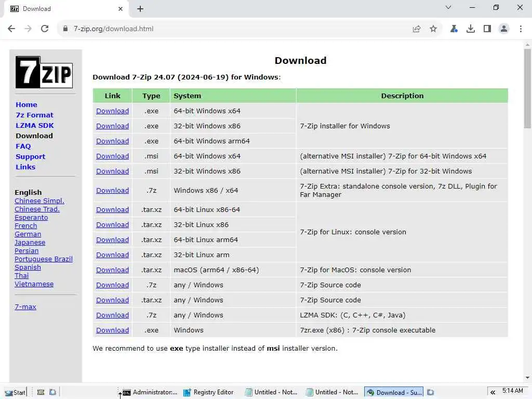Open the browser downloads icon
This screenshot has width=532, height=399.
point(471,29)
